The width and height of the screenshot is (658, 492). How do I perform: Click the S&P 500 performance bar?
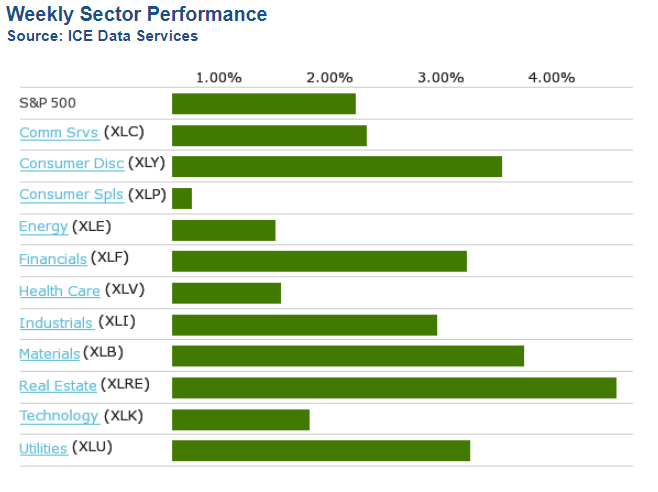[263, 104]
